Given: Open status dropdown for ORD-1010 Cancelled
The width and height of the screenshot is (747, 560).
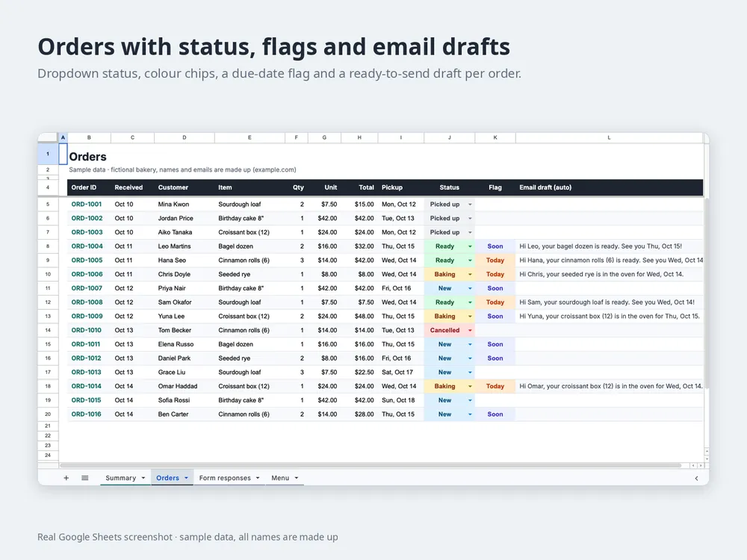Looking at the screenshot, I should pos(470,330).
